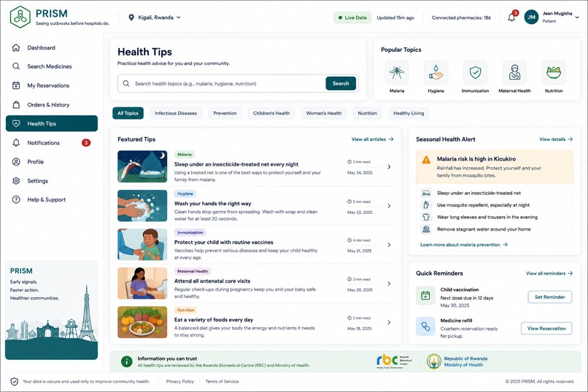Expand the Jean Mugisha account menu chevron

click(578, 18)
